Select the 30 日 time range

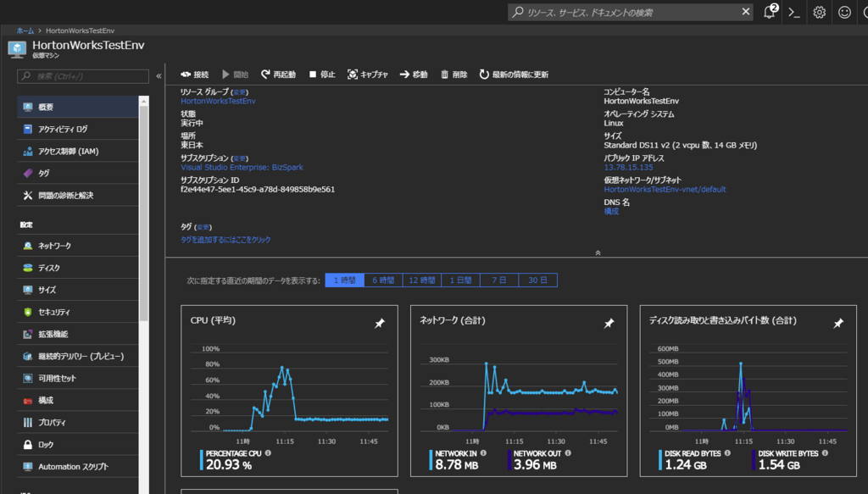pos(537,280)
